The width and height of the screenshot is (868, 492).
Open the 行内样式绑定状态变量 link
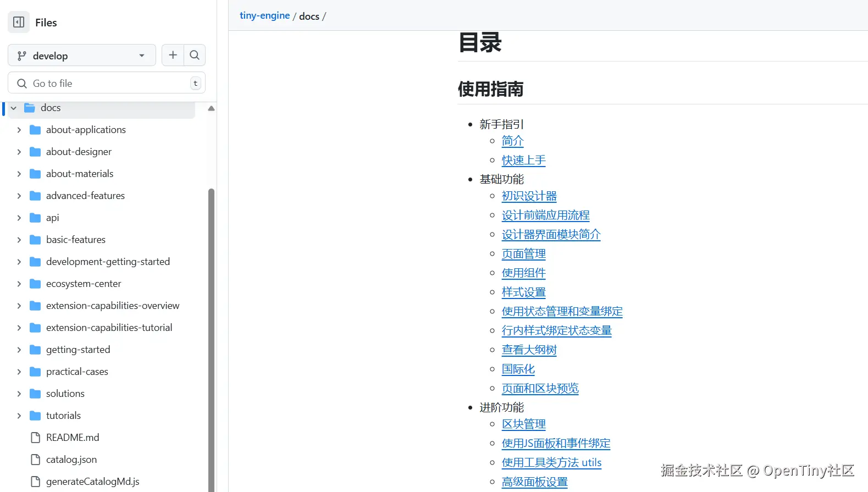[x=556, y=330]
